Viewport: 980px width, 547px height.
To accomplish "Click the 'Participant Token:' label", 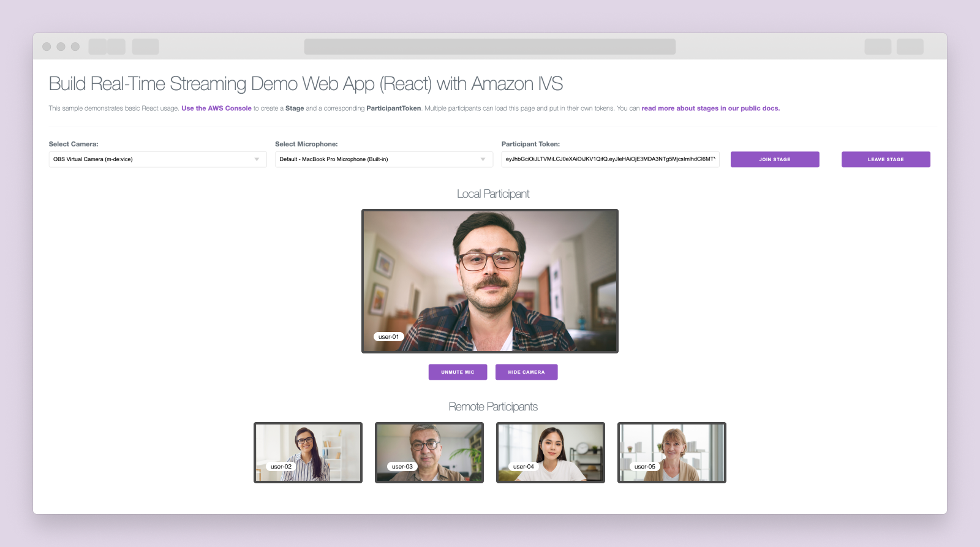I will coord(530,144).
